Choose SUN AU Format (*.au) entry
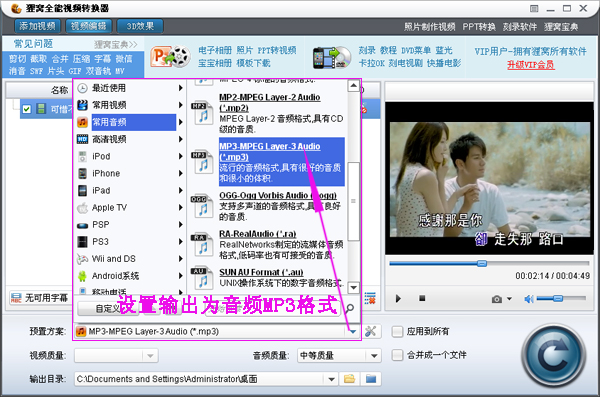600x397 pixels. coord(282,278)
